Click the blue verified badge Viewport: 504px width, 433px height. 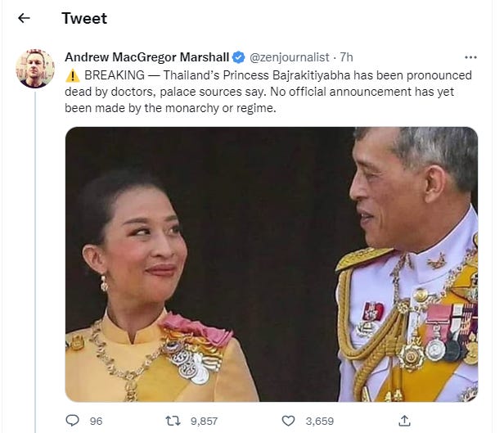tap(238, 57)
